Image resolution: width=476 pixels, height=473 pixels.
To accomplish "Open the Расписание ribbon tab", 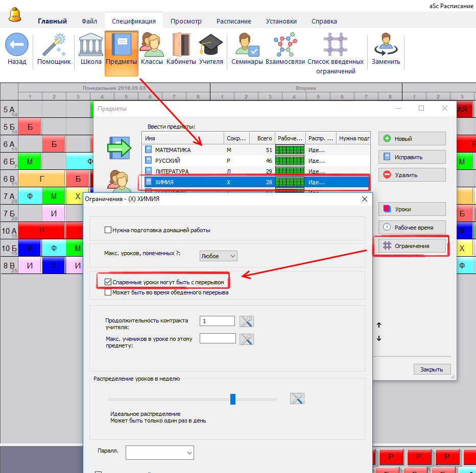I will coord(233,21).
